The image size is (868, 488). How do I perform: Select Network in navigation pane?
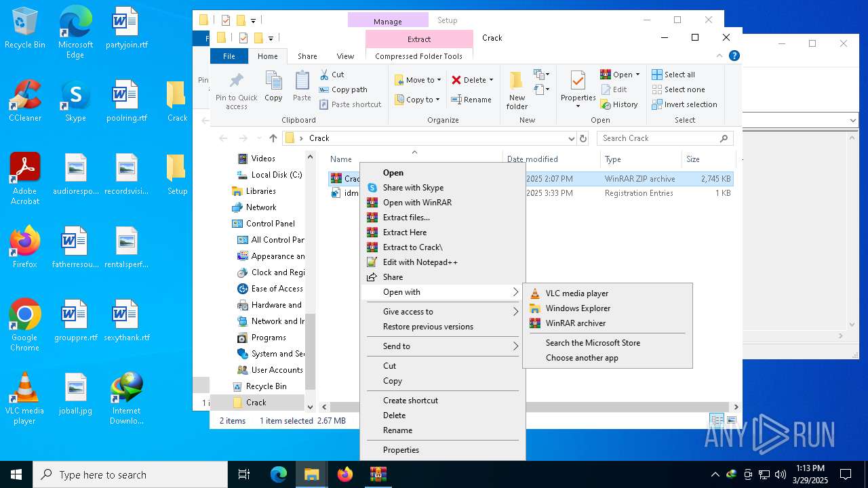tap(261, 207)
